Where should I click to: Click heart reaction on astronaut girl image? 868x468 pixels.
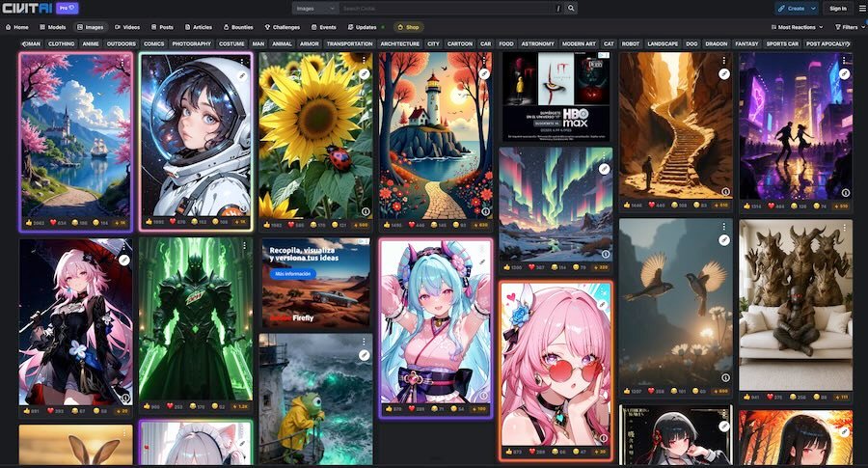[179, 222]
